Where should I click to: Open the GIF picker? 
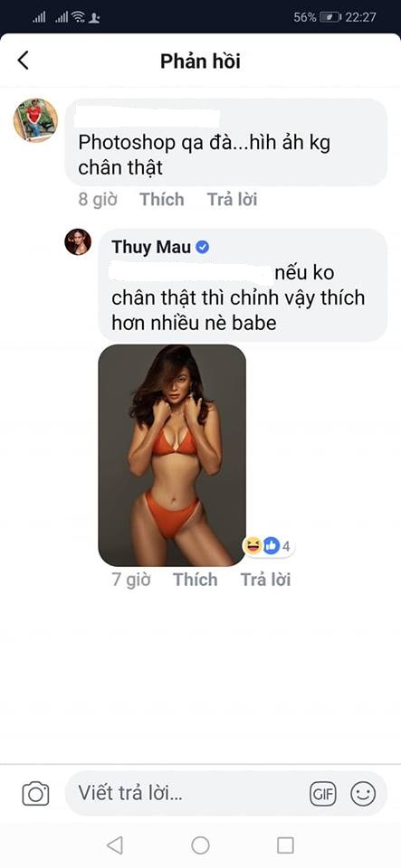click(323, 795)
